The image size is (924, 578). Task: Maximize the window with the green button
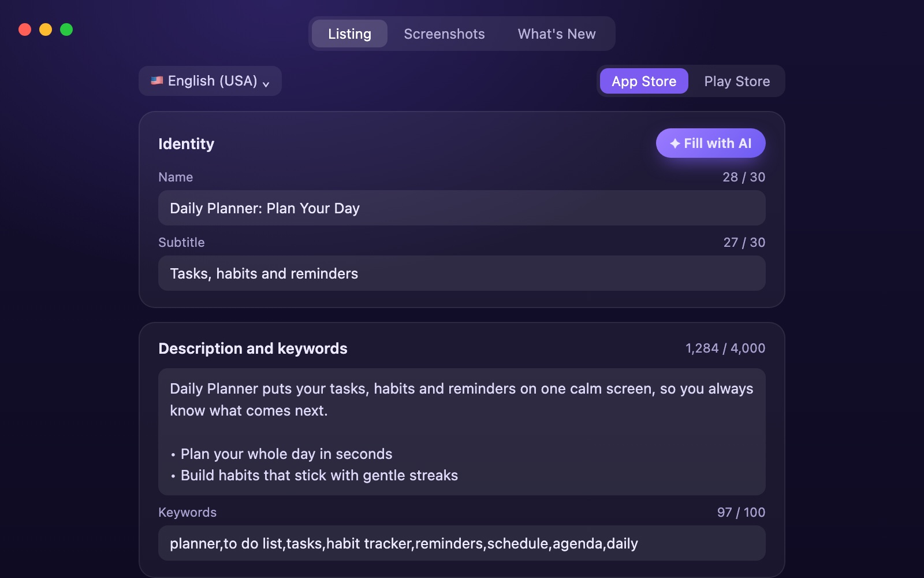66,29
